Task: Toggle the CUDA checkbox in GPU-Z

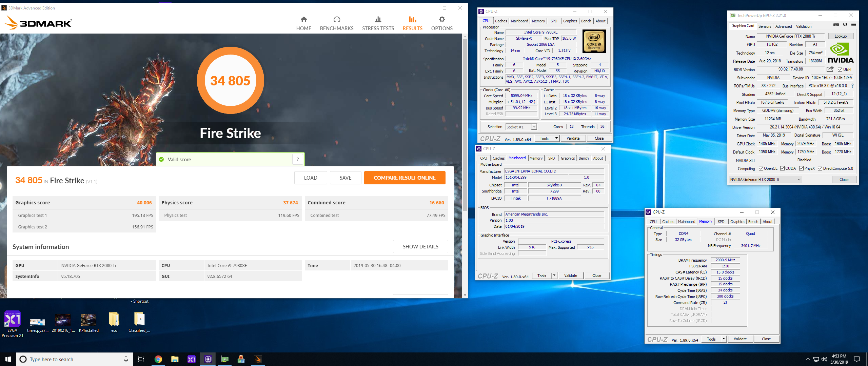Action: (783, 168)
